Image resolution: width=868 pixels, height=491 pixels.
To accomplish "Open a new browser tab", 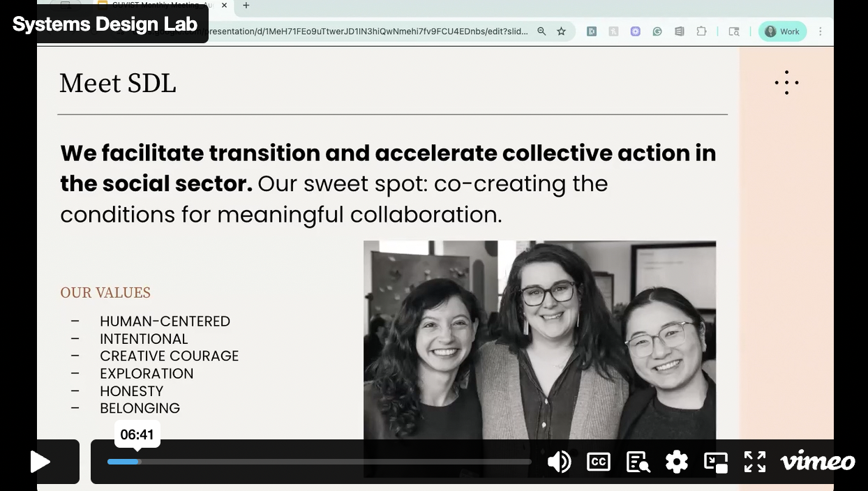I will pyautogui.click(x=246, y=6).
